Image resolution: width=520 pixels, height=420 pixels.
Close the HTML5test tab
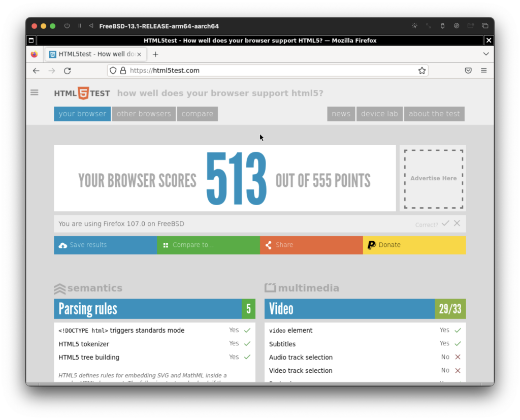[x=139, y=54]
